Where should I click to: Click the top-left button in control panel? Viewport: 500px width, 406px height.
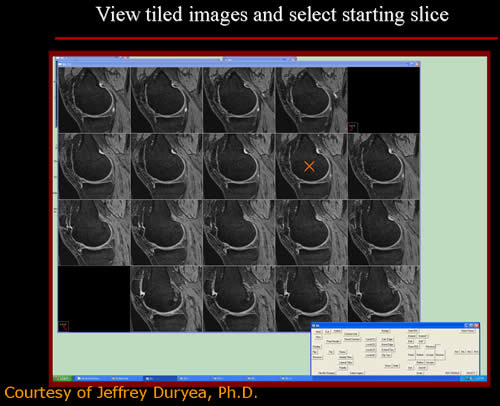point(318,332)
